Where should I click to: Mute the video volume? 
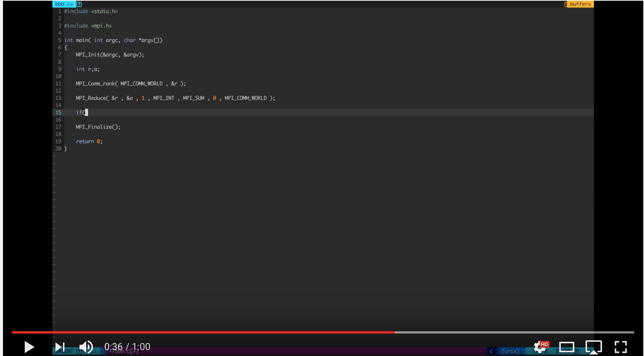[86, 347]
